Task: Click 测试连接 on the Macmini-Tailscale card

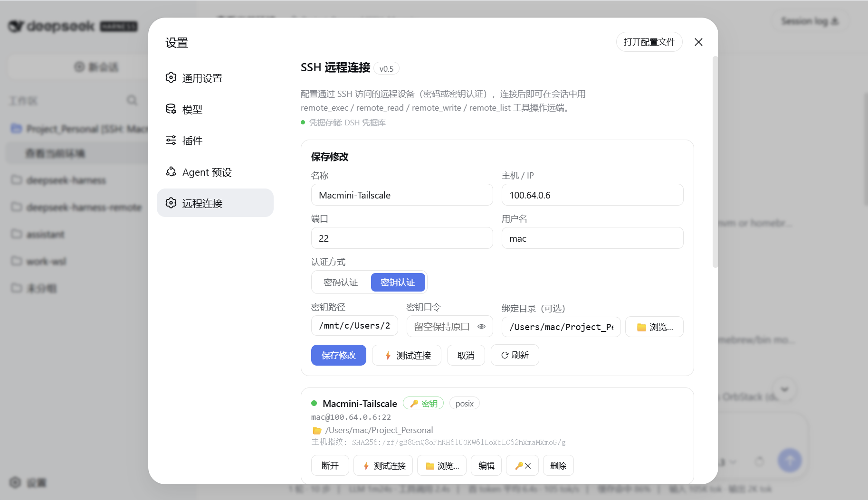Action: [x=383, y=465]
